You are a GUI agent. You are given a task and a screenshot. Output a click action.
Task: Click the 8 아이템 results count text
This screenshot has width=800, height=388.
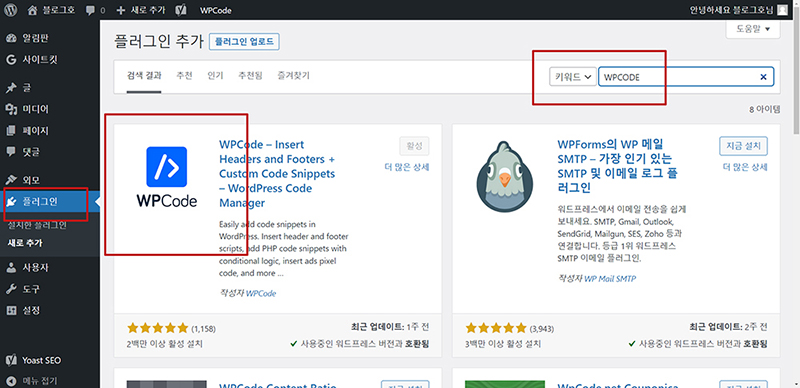point(765,109)
